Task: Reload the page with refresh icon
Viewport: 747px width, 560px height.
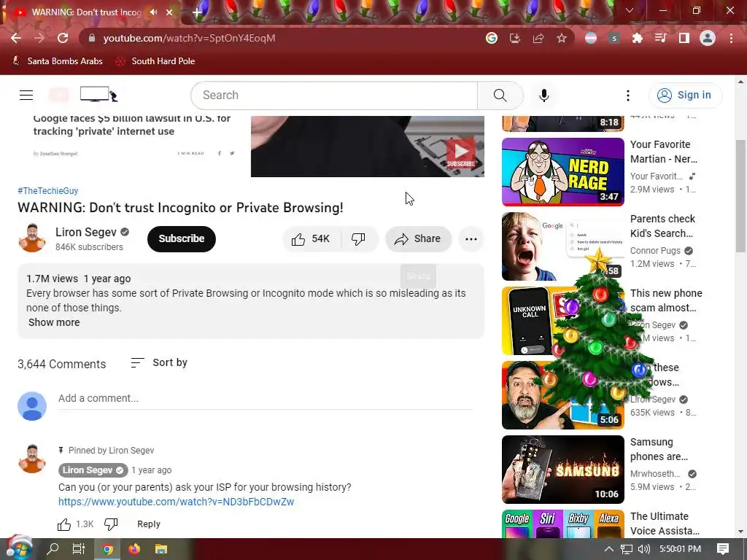Action: tap(63, 38)
